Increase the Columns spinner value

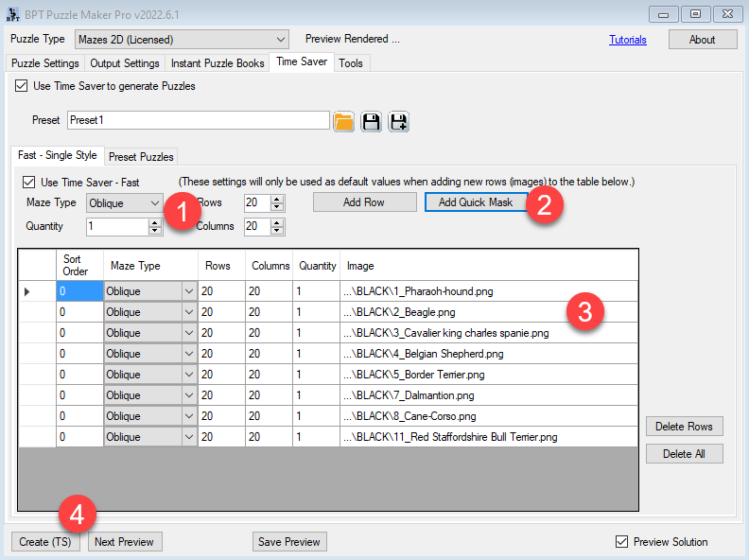pos(277,222)
